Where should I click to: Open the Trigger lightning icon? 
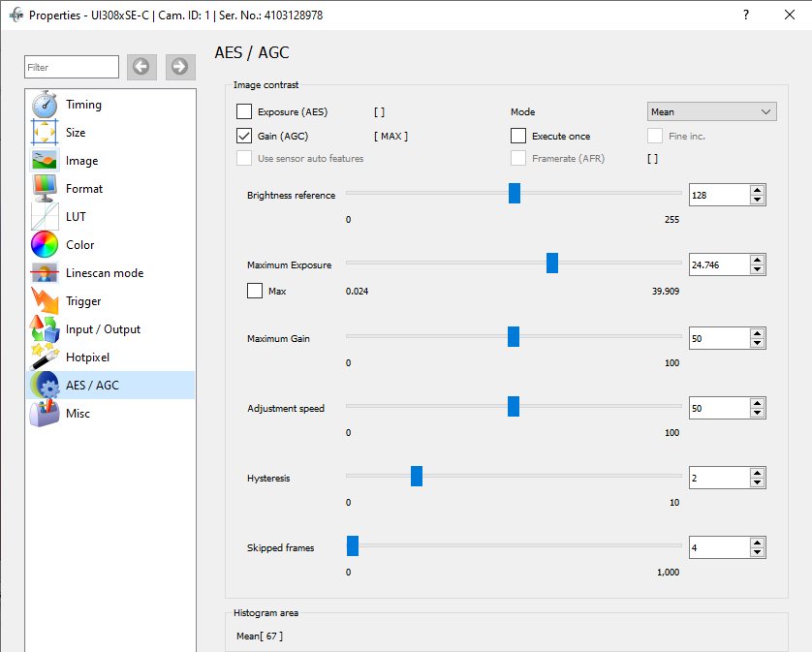[45, 301]
